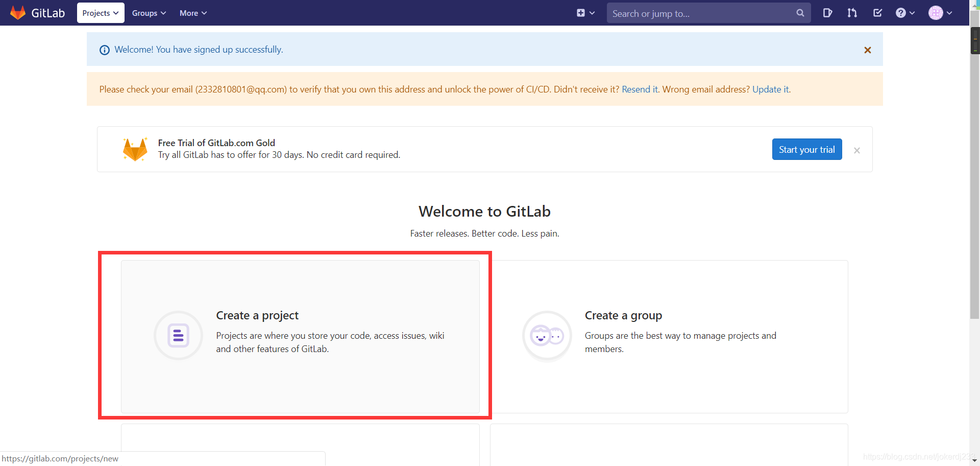
Task: Open the Merge requests icon
Action: coord(852,13)
